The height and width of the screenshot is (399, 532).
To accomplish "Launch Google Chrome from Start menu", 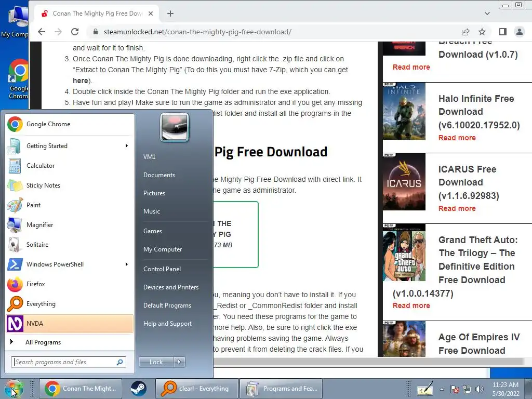I will 70,124.
